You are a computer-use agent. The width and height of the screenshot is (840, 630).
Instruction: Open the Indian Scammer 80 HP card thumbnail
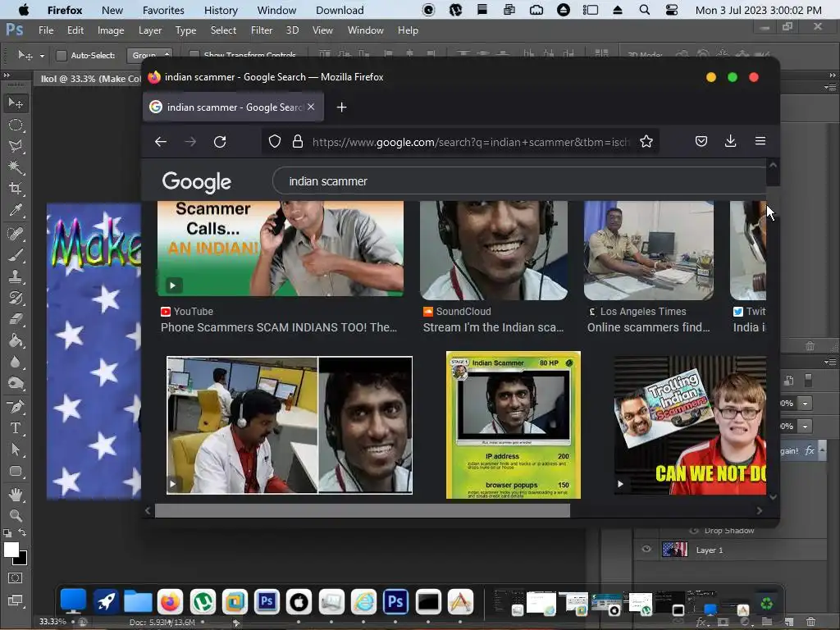(514, 425)
